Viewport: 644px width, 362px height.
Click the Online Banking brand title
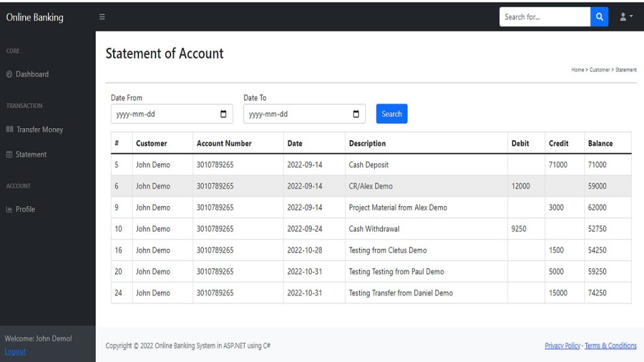[35, 17]
